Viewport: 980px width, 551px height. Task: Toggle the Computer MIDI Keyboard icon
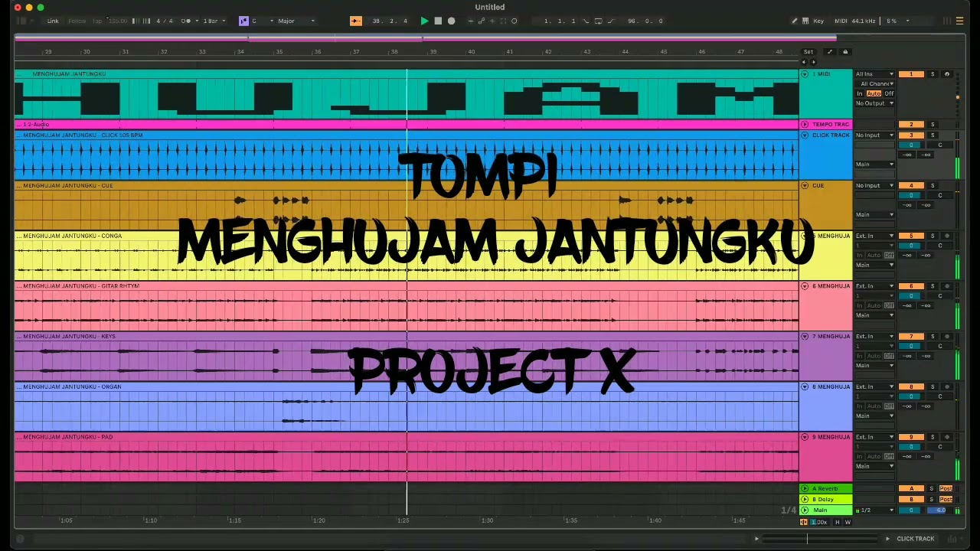pos(805,21)
